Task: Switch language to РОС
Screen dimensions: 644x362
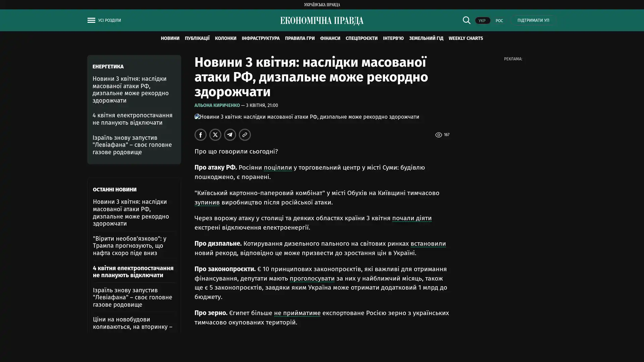Action: point(499,21)
